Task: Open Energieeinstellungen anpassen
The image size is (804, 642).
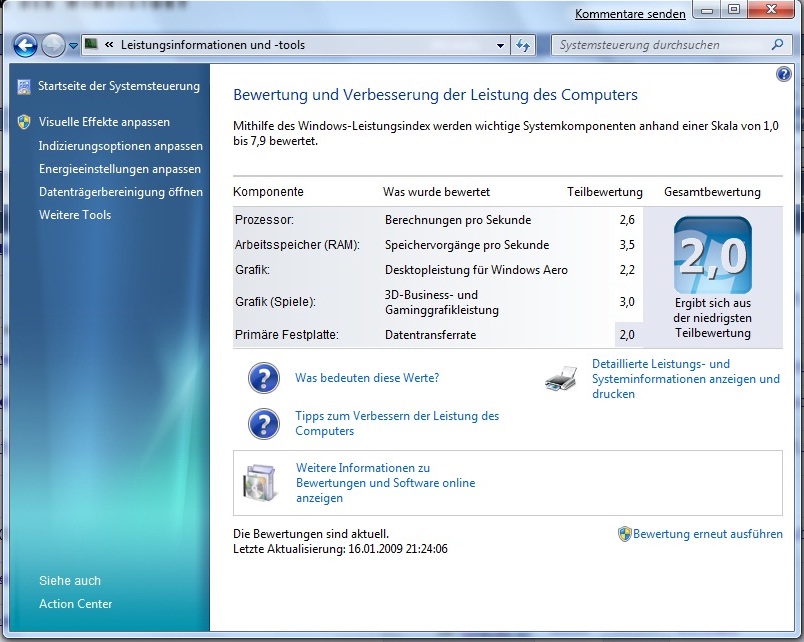Action: 120,169
